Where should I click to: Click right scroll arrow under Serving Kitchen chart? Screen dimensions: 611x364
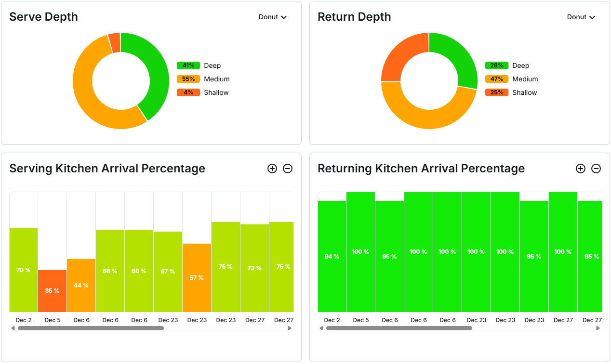(x=290, y=328)
